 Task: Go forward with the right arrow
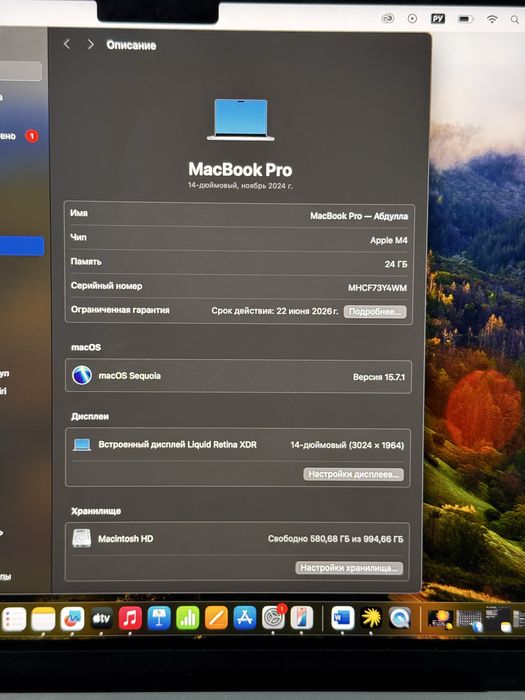coord(91,44)
